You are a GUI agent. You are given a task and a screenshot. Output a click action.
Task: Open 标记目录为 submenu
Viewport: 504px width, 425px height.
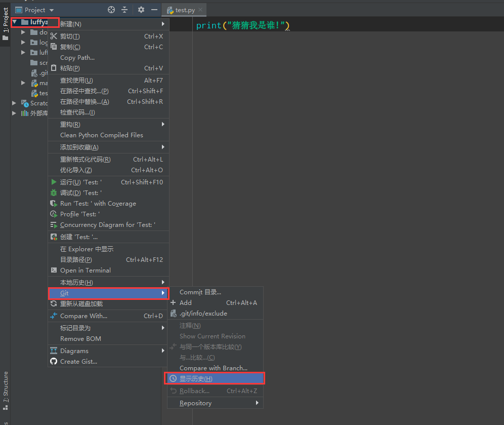[108, 328]
